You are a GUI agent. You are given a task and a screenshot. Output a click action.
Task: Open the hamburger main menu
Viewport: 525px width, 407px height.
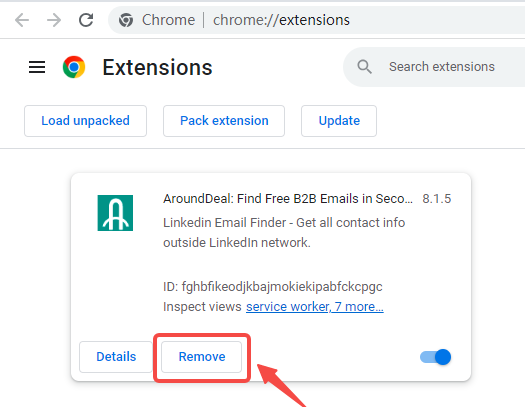coord(37,67)
